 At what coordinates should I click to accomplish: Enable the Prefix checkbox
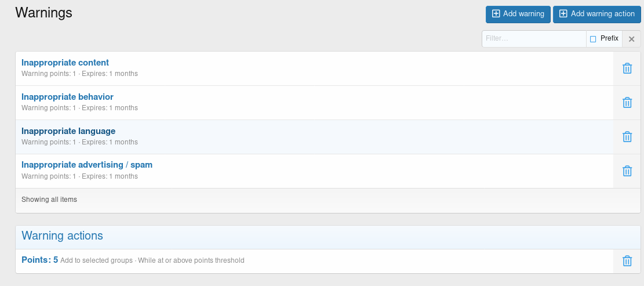tap(592, 39)
